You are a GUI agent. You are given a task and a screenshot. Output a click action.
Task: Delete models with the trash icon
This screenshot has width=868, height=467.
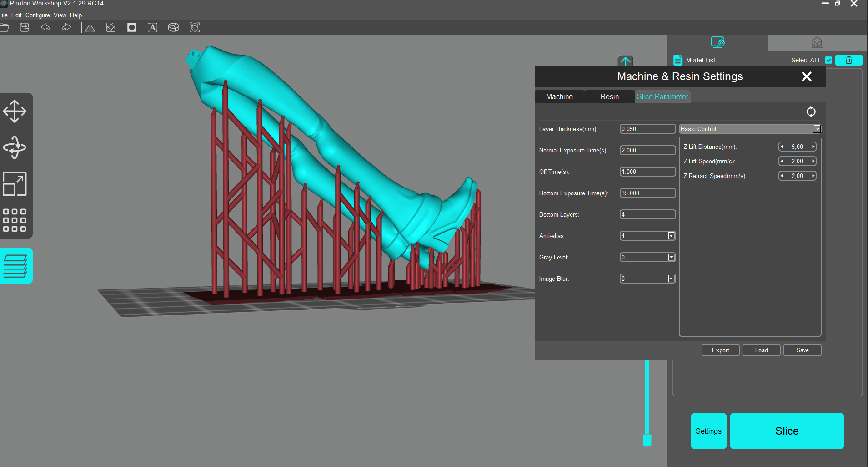[x=848, y=60]
